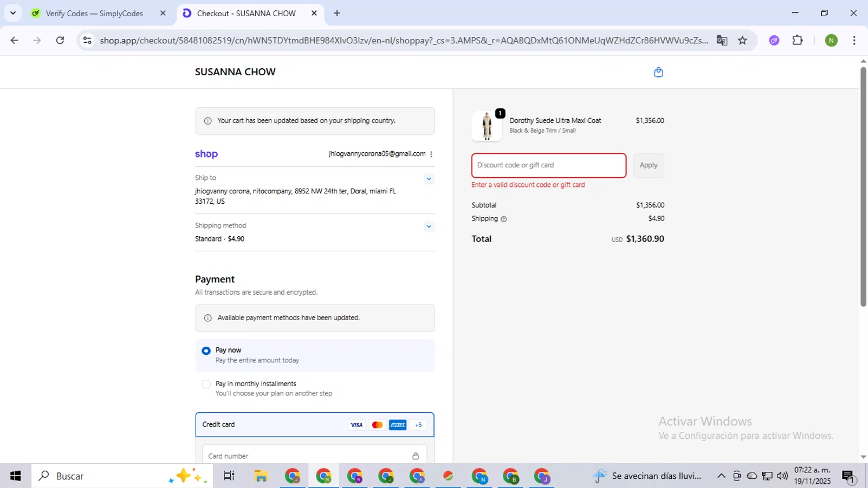Open the cart bag icon
This screenshot has height=488, width=868.
point(658,72)
